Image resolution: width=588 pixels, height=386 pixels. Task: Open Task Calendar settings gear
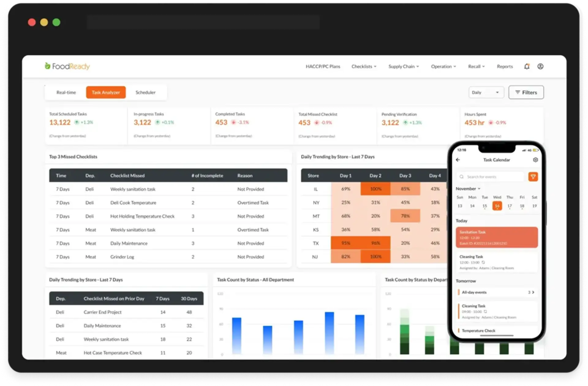(x=535, y=160)
